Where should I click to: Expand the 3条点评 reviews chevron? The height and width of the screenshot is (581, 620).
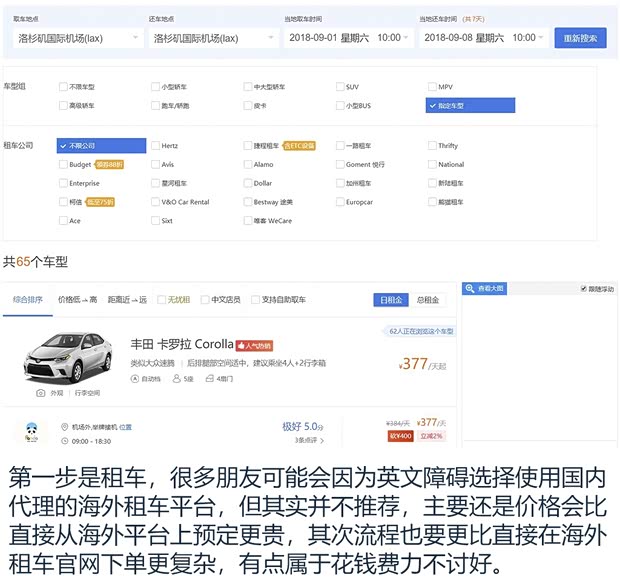pyautogui.click(x=322, y=440)
